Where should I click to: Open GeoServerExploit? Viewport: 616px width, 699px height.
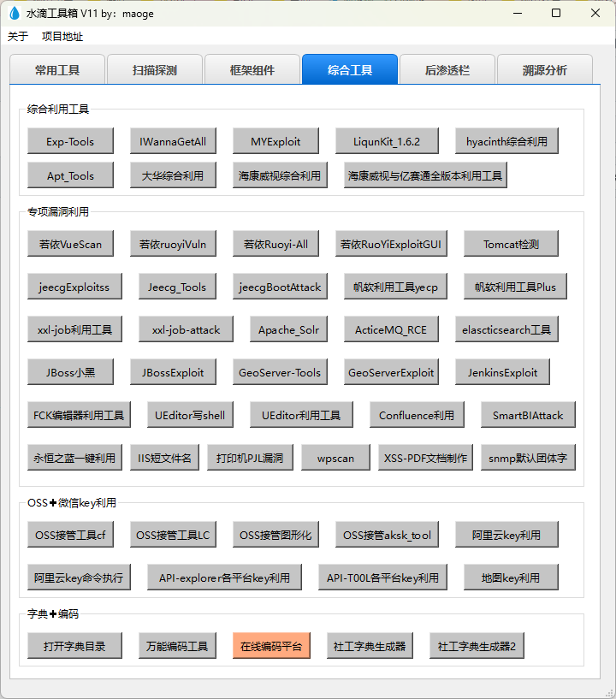[x=391, y=372]
